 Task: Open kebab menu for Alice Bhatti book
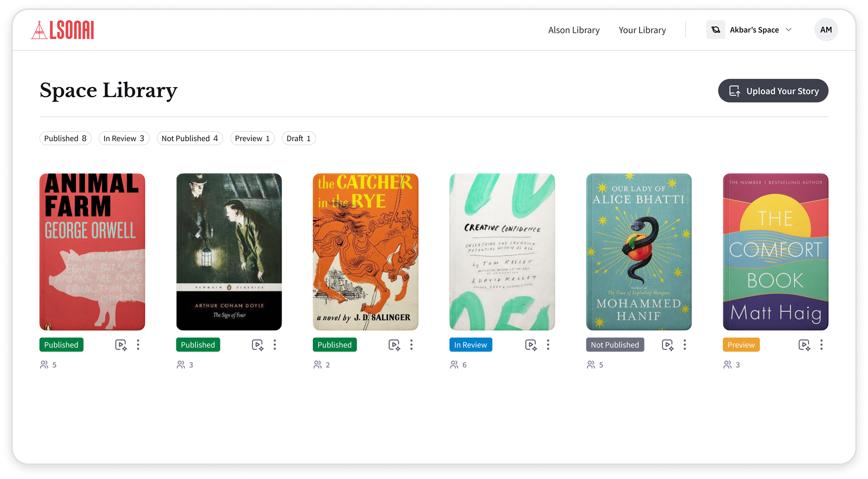click(x=684, y=345)
